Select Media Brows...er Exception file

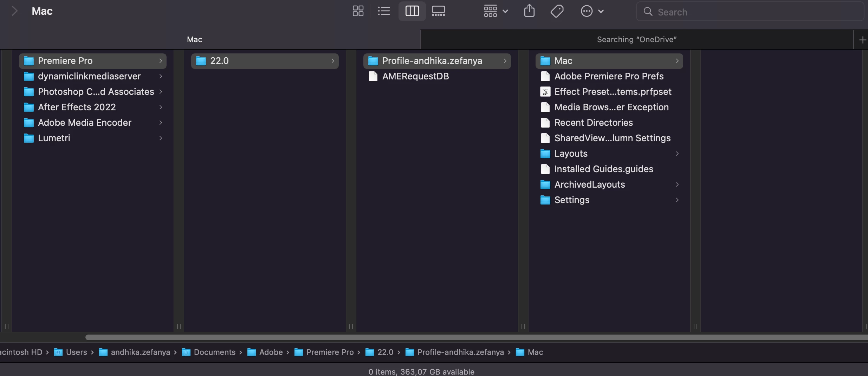[x=609, y=107]
